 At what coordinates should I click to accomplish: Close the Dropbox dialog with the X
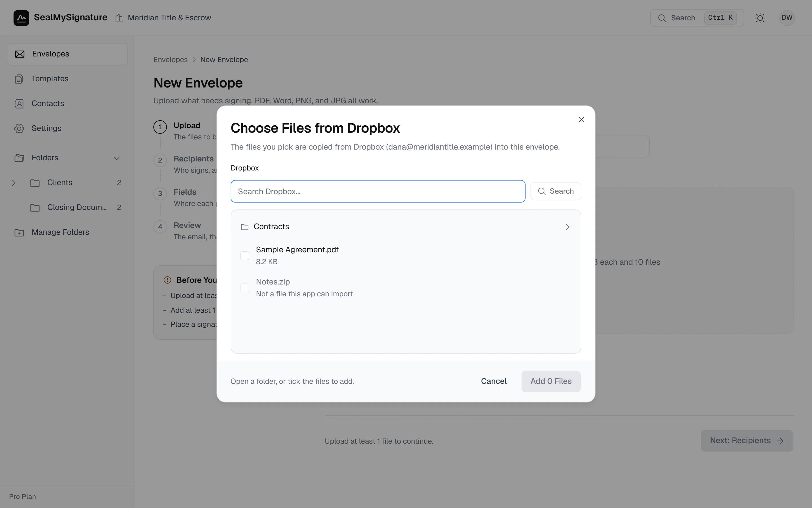coord(581,120)
